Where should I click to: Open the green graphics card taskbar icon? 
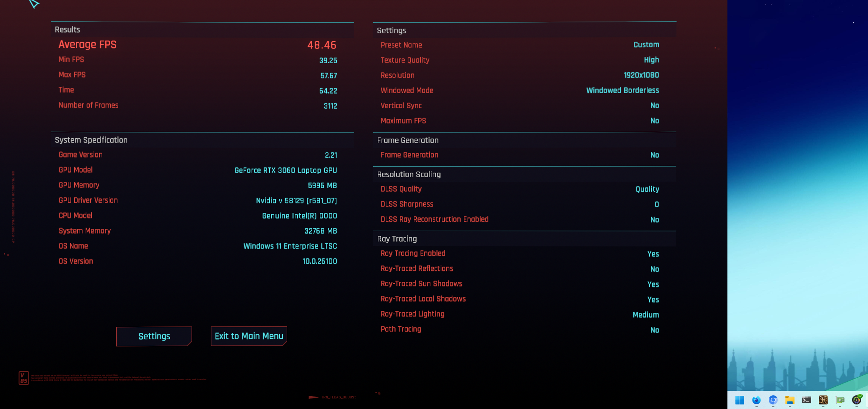click(x=840, y=400)
